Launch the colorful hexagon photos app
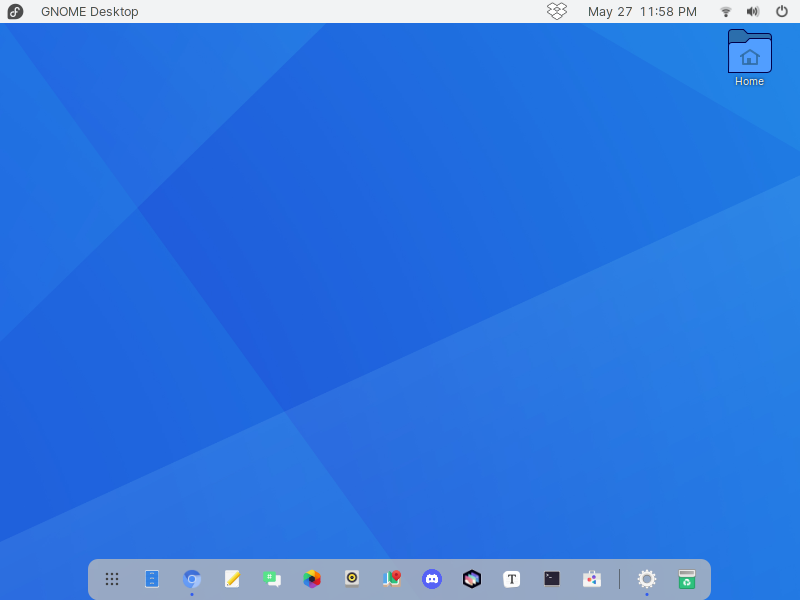 click(312, 579)
